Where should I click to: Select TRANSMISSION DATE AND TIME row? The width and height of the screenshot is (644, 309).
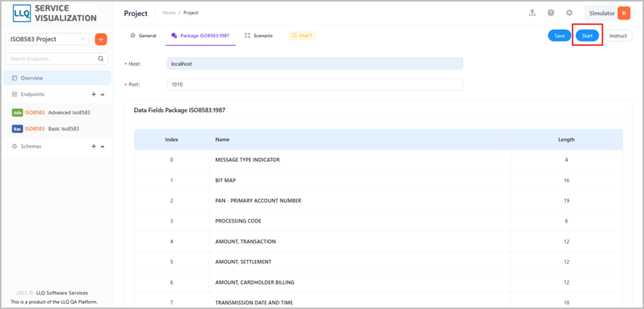pos(378,301)
